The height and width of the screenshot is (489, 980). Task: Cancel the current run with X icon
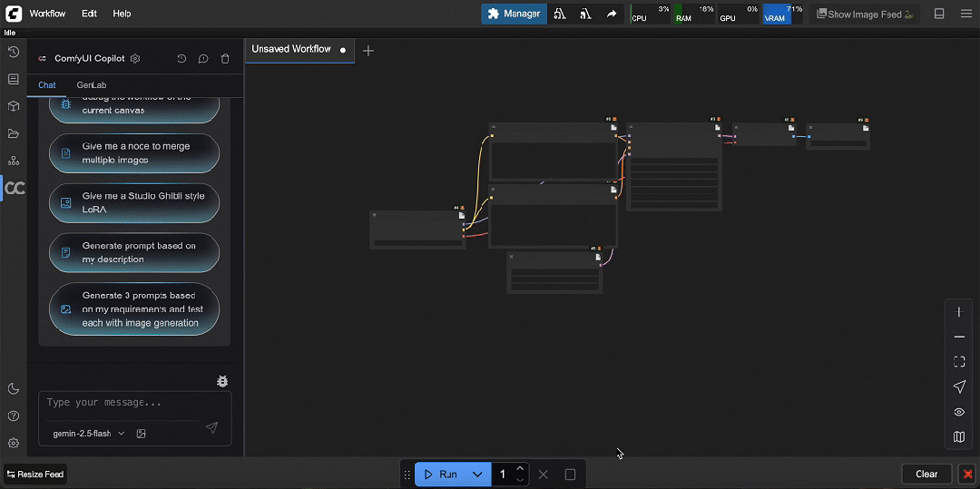coord(544,474)
